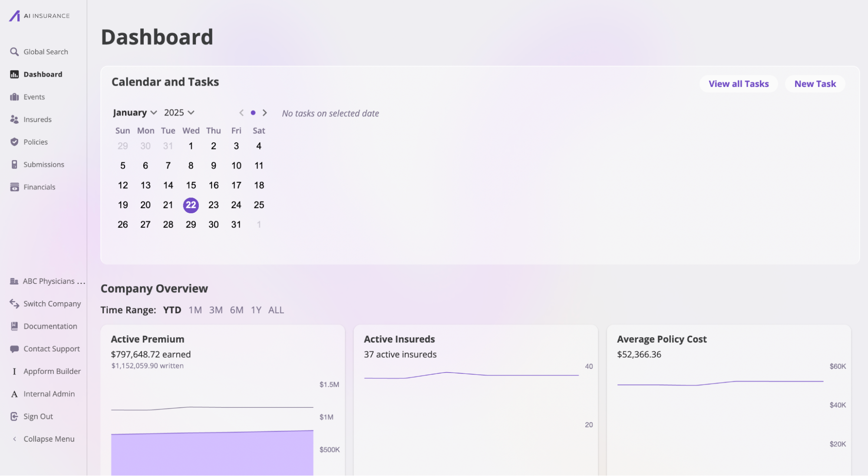This screenshot has height=476, width=868.
Task: Click the Average Policy Cost chart line
Action: 720,383
